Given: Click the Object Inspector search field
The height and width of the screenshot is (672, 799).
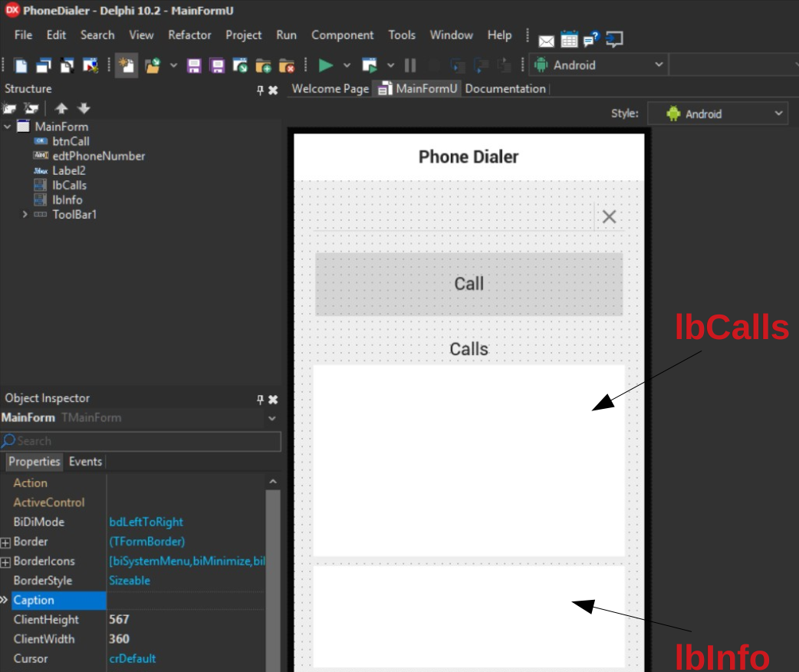Looking at the screenshot, I should (x=140, y=441).
